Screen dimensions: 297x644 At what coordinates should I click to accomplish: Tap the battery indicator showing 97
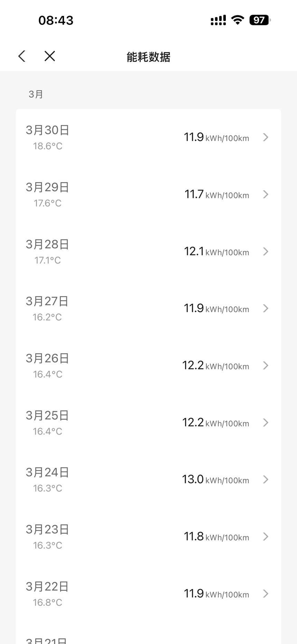click(260, 20)
